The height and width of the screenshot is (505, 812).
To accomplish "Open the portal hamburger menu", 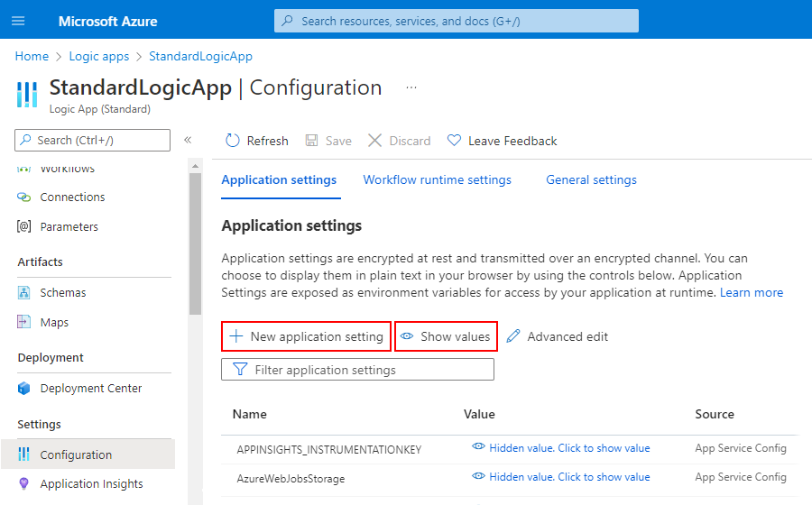I will tap(19, 21).
